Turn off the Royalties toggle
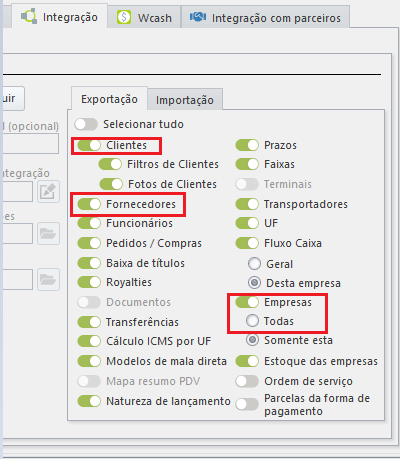 point(89,282)
